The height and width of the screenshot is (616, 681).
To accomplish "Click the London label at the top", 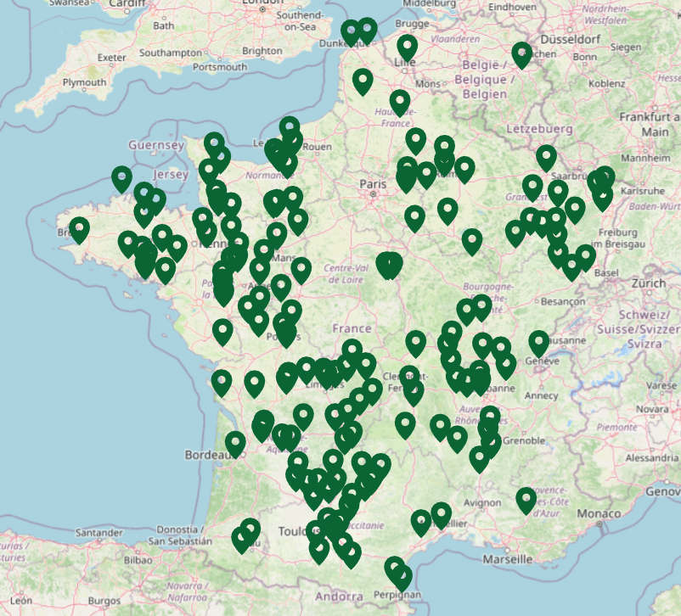I will [256, 3].
